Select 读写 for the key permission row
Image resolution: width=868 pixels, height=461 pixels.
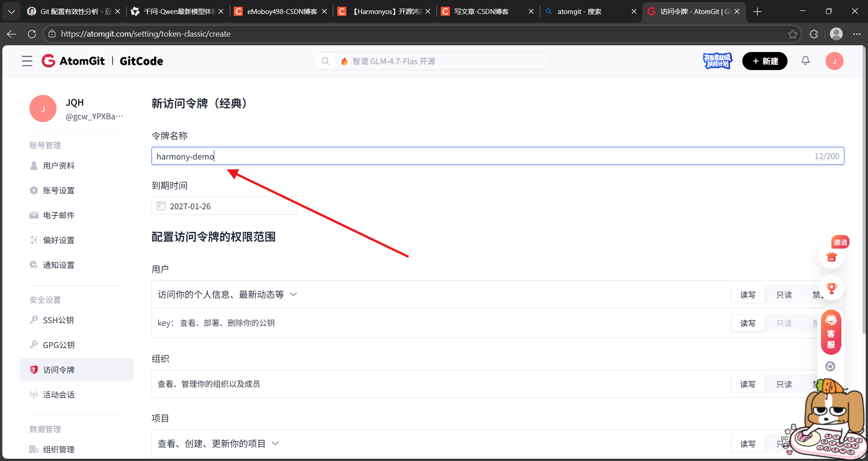click(747, 323)
